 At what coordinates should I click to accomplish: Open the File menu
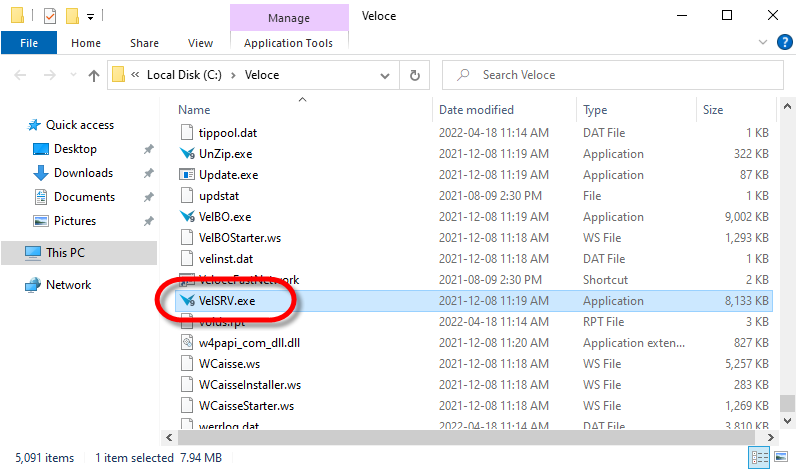coord(29,43)
